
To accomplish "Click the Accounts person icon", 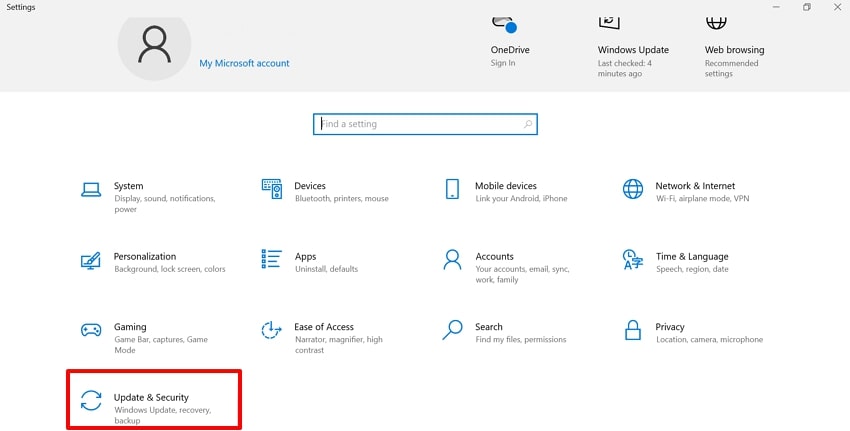I will [452, 260].
